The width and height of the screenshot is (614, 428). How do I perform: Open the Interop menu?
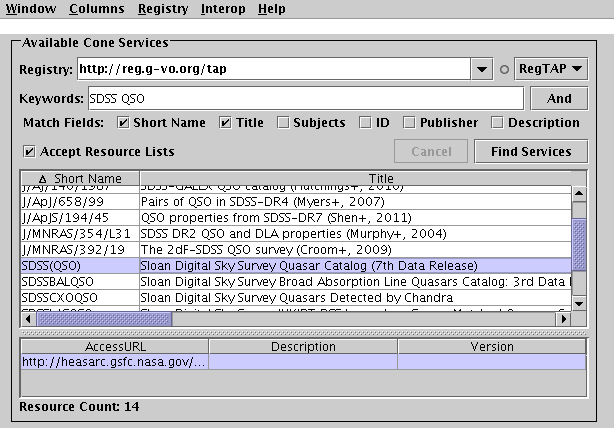coord(222,9)
